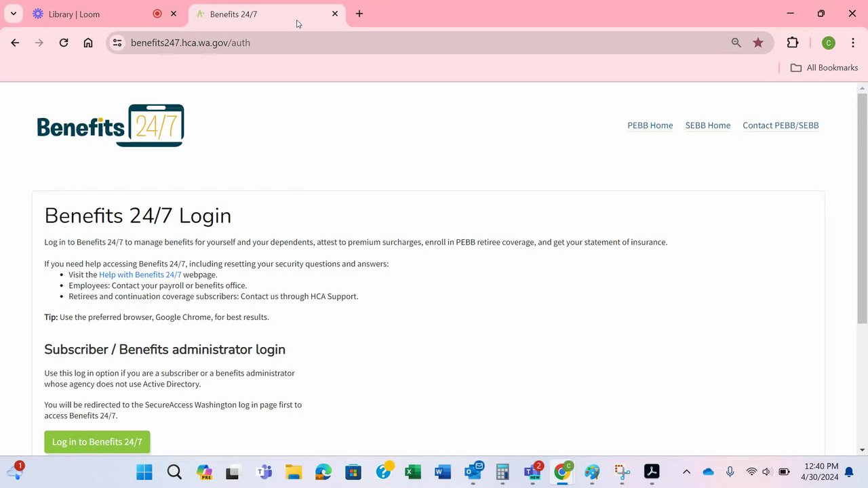Show hidden system tray icons chevron
The image size is (868, 488).
coord(686,472)
